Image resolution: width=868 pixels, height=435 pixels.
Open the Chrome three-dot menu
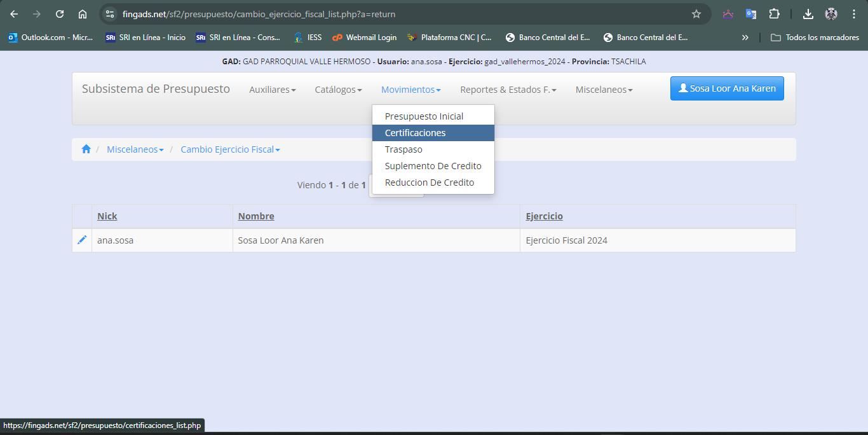(x=853, y=14)
